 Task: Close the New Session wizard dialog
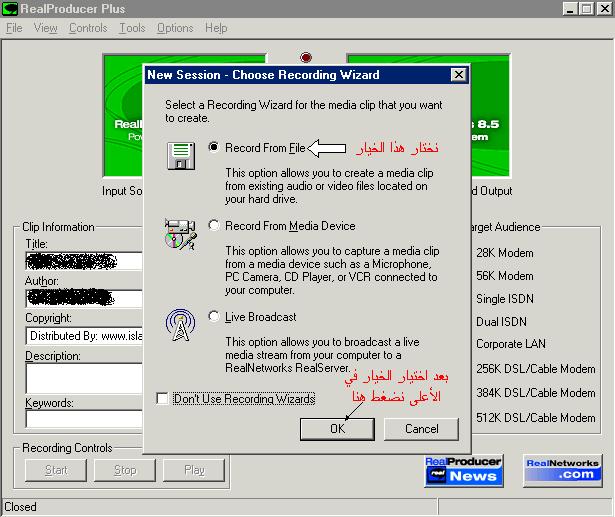click(459, 75)
